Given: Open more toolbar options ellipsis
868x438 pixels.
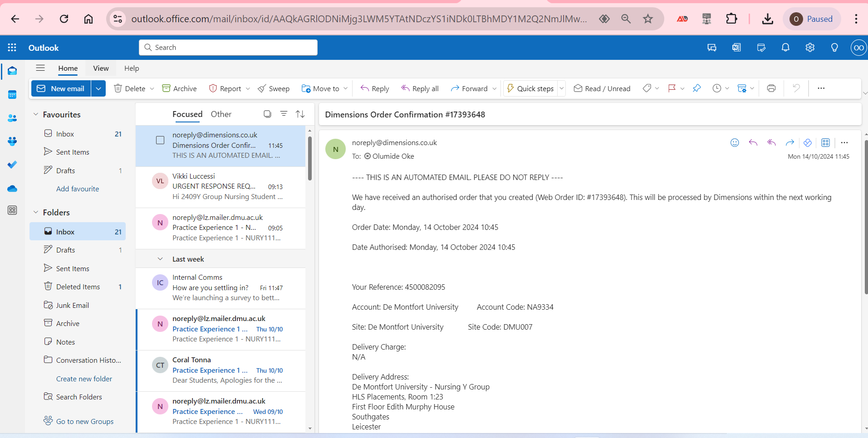Looking at the screenshot, I should pos(821,88).
